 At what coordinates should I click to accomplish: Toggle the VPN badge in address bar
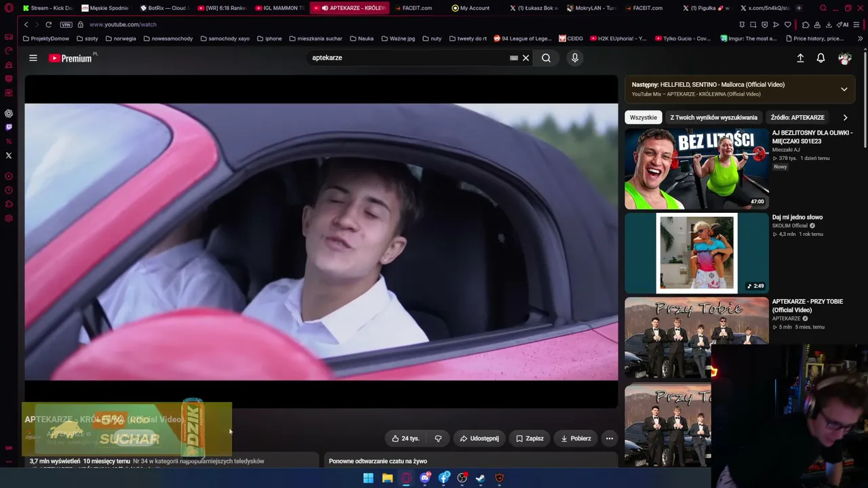[x=66, y=24]
